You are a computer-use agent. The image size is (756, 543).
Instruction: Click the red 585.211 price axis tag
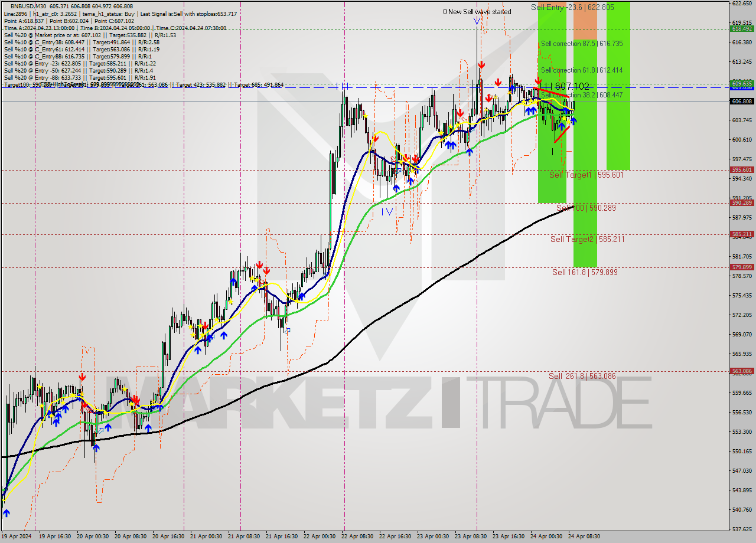pyautogui.click(x=742, y=234)
